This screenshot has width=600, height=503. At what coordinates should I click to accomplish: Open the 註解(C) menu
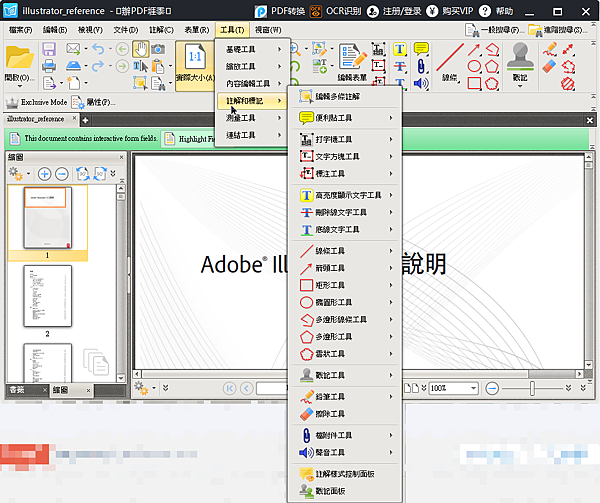click(x=161, y=29)
